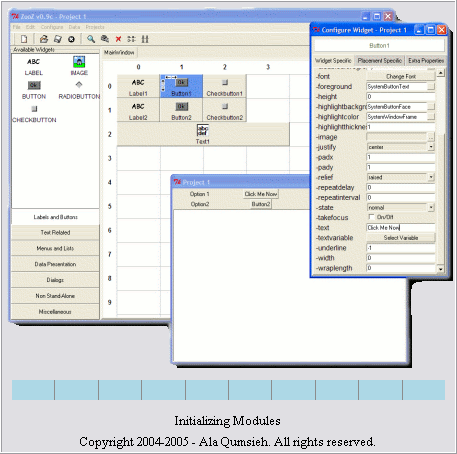Viewport: 457px width, 454px height.
Task: Switch to the Placement Specific tab
Action: 379,61
